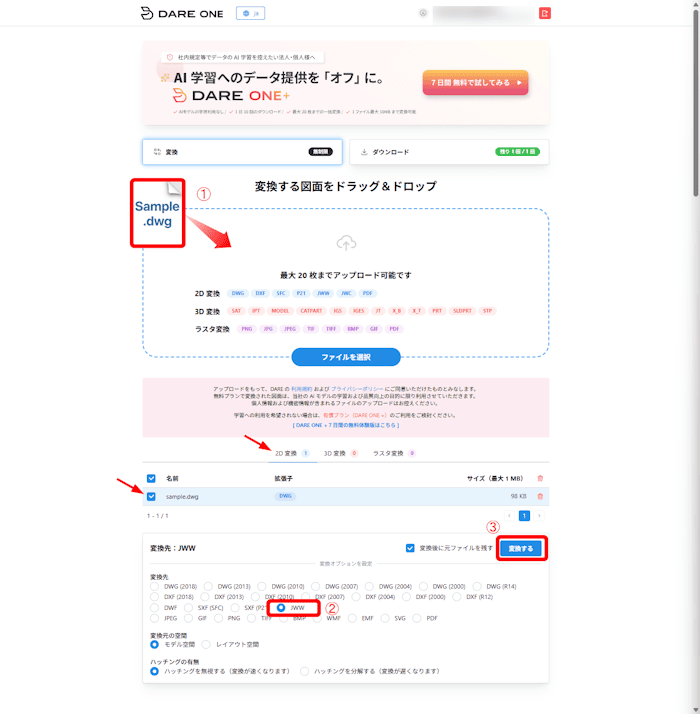Click the 7日間無料で試してみる button

[x=475, y=82]
